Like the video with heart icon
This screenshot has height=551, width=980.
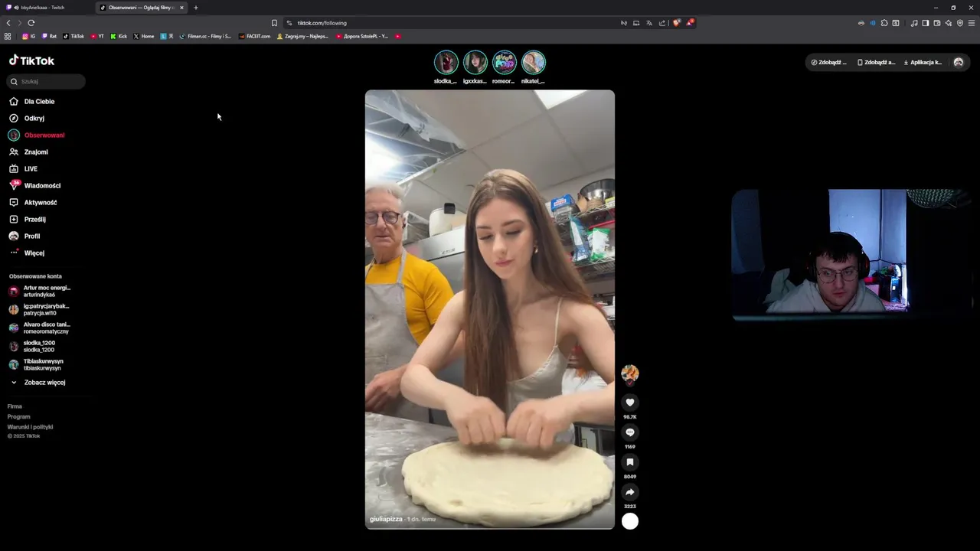click(630, 403)
